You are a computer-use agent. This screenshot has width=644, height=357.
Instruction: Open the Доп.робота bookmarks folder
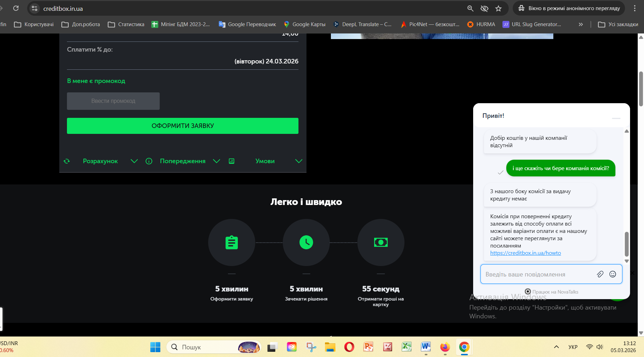(x=81, y=24)
